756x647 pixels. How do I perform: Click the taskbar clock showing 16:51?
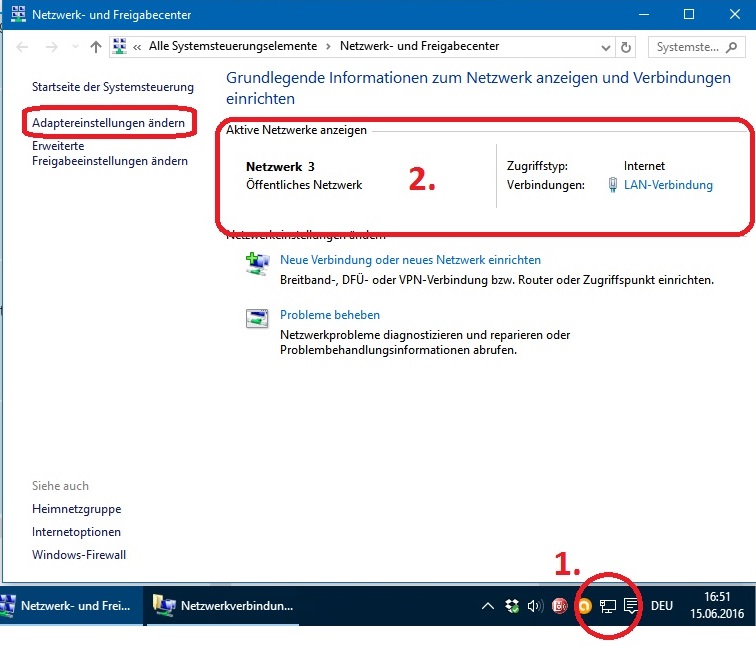[x=717, y=606]
